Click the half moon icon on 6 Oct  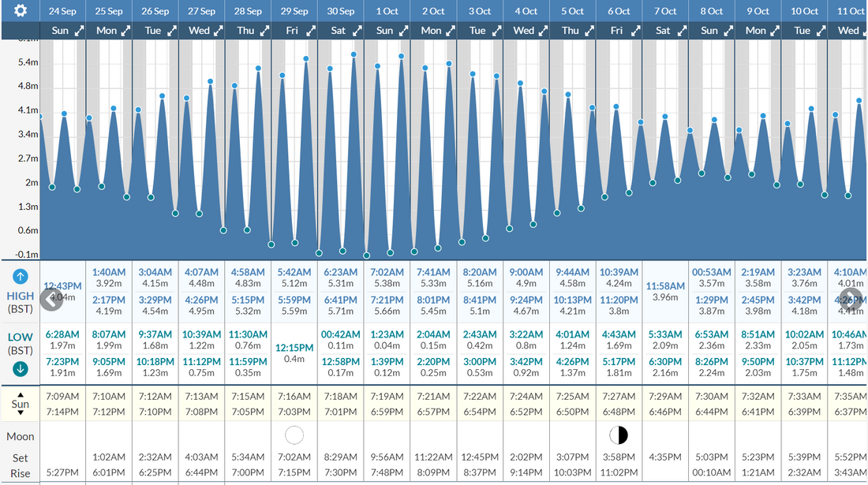(x=619, y=435)
